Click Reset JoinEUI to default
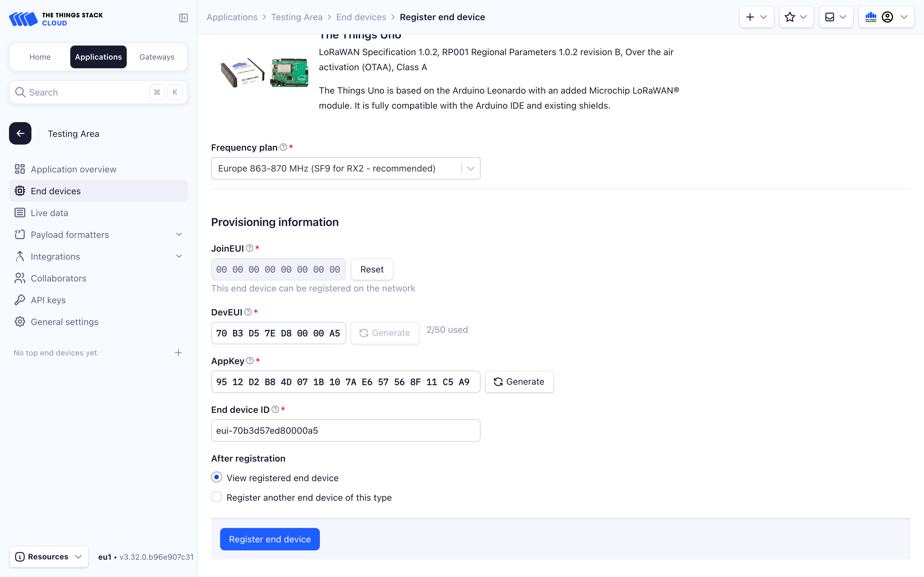Viewport: 924px width, 577px height. click(x=372, y=269)
